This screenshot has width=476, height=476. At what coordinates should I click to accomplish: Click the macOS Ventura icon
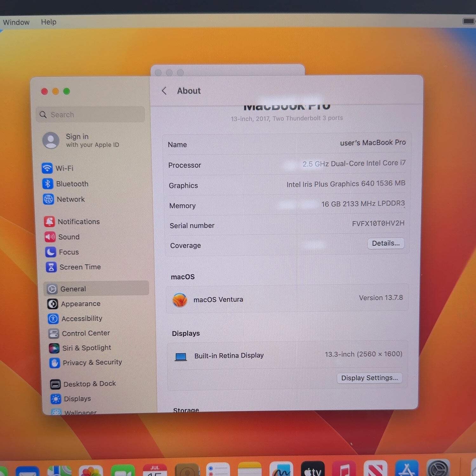pos(180,300)
